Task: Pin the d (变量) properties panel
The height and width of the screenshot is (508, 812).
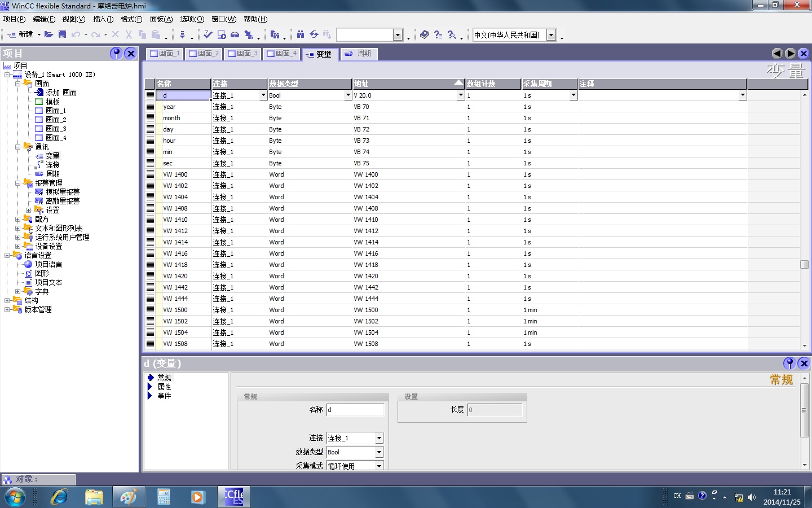Action: (x=789, y=363)
